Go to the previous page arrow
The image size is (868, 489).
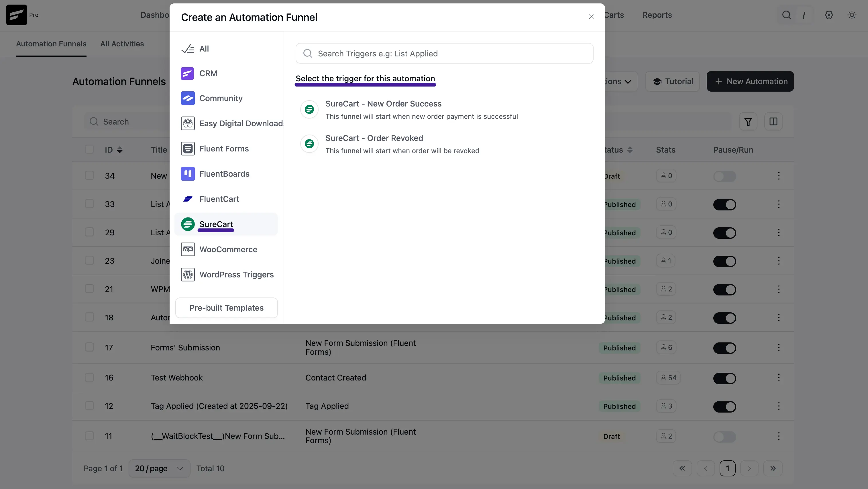pos(706,468)
